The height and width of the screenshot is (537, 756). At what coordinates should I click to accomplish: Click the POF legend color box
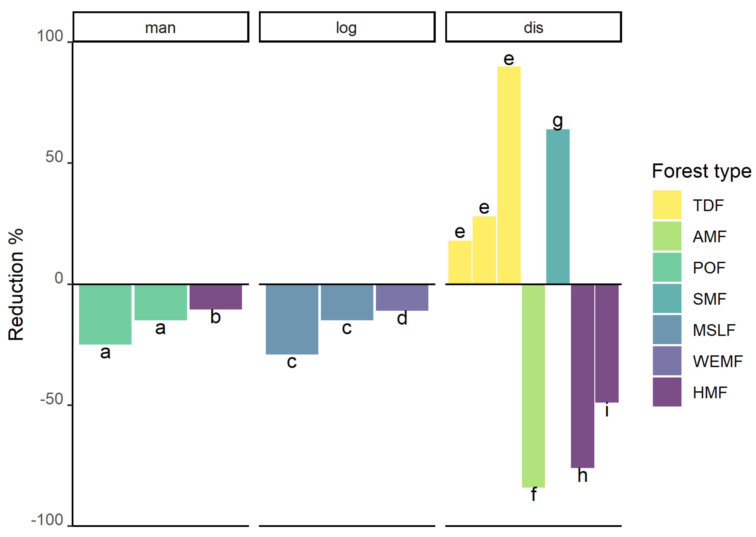click(667, 267)
